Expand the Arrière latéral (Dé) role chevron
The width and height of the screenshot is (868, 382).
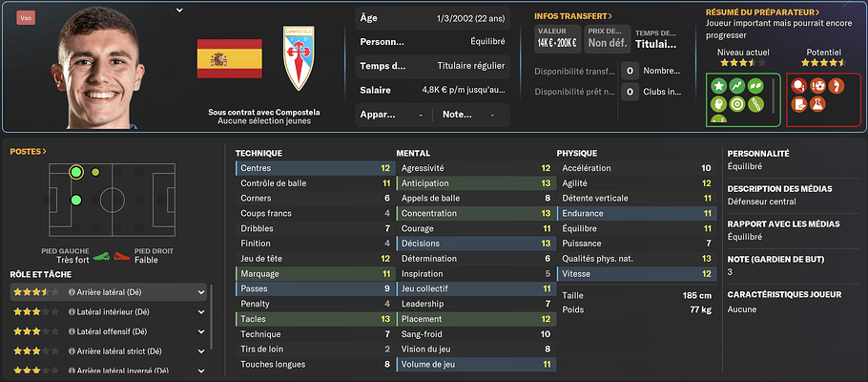[201, 292]
